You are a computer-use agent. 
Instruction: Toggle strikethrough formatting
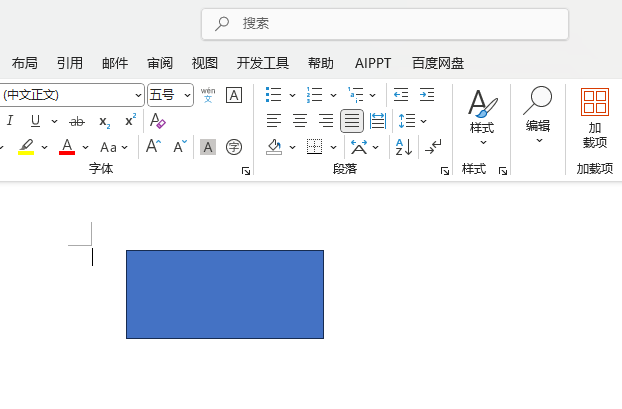click(x=77, y=121)
